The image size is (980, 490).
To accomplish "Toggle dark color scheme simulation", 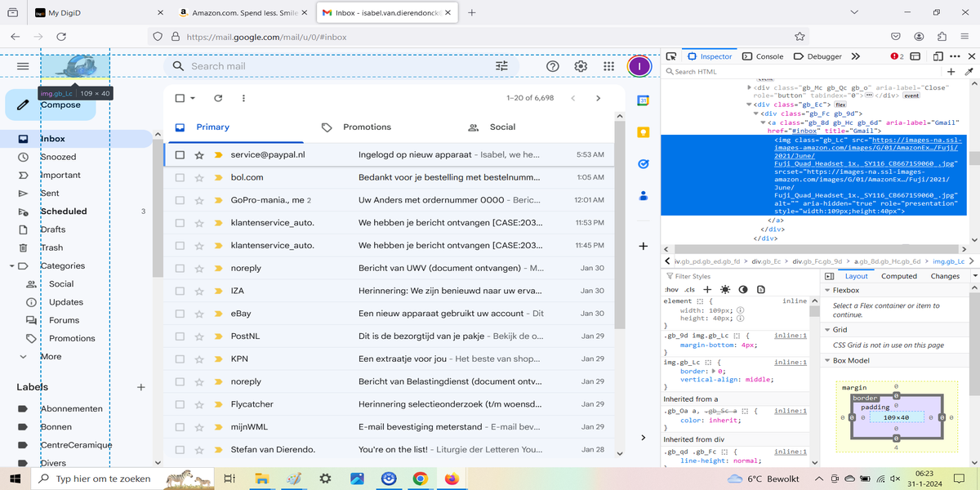I will tap(743, 290).
